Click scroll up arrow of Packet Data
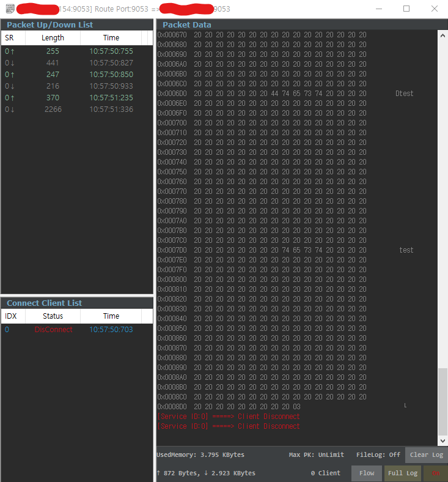Viewport: 448px width, 482px height. tap(442, 35)
